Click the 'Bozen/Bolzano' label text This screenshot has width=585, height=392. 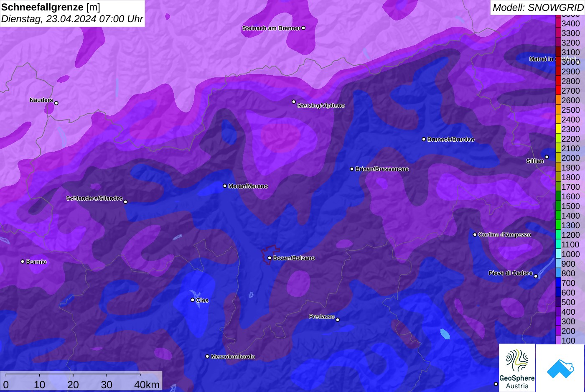pos(294,258)
